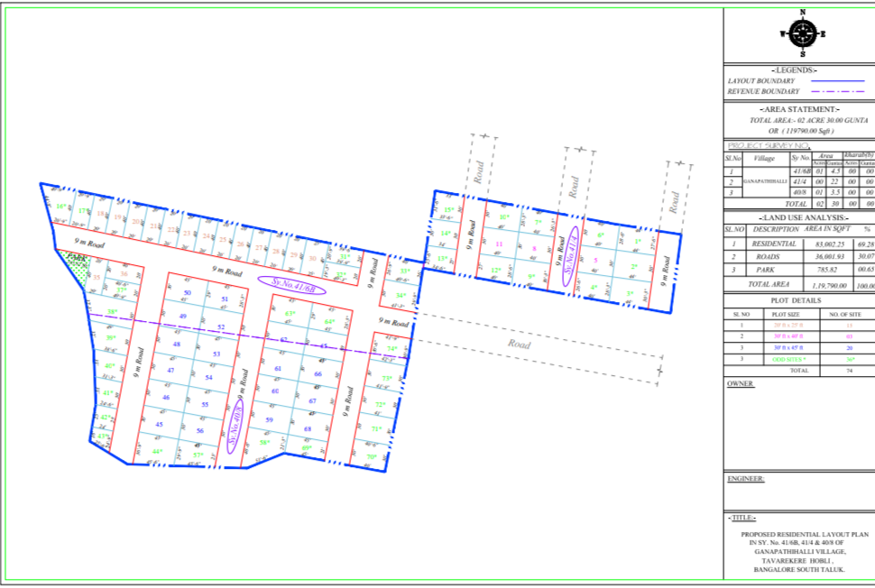The image size is (875, 588).
Task: Select odd site "38*" on the plan
Action: pyautogui.click(x=113, y=312)
